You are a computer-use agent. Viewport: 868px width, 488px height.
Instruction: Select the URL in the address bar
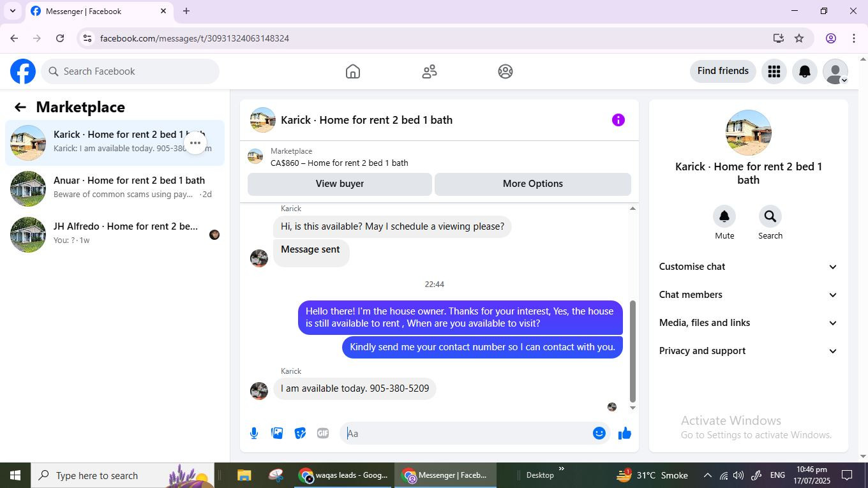(x=195, y=38)
